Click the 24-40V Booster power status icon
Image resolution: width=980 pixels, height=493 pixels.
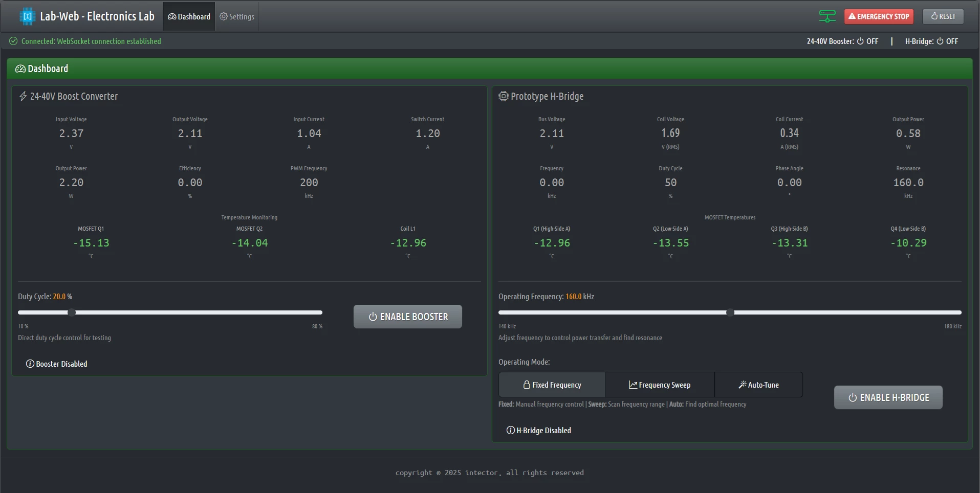(x=860, y=41)
